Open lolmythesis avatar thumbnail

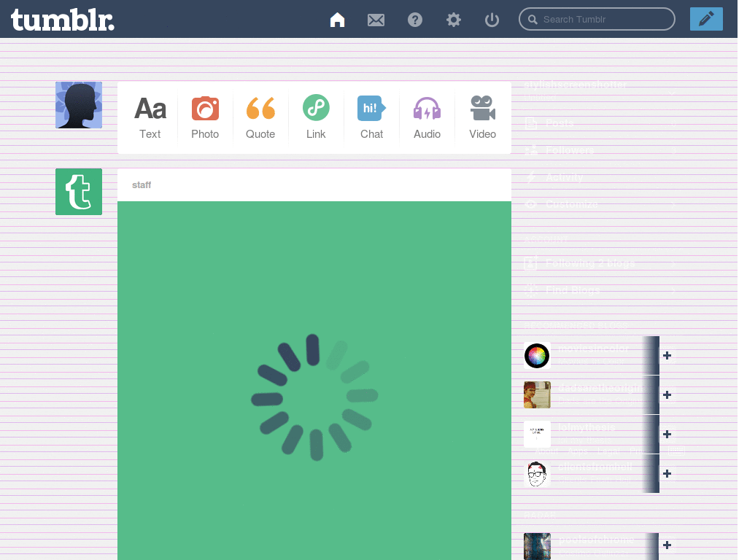click(537, 434)
